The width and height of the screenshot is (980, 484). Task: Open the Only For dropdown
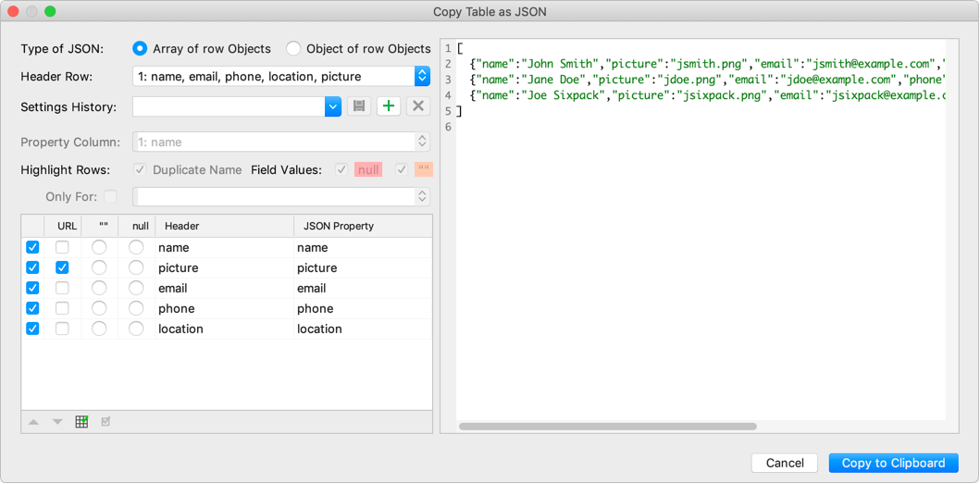point(281,196)
